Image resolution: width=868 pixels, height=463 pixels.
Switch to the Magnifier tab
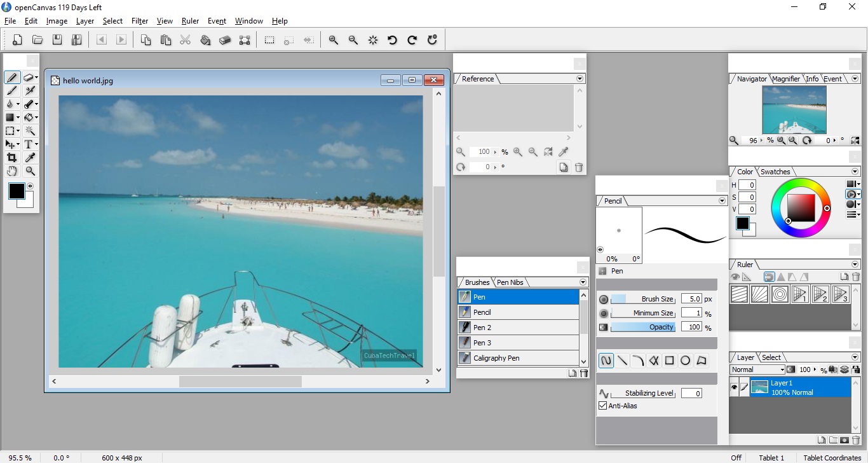[786, 79]
